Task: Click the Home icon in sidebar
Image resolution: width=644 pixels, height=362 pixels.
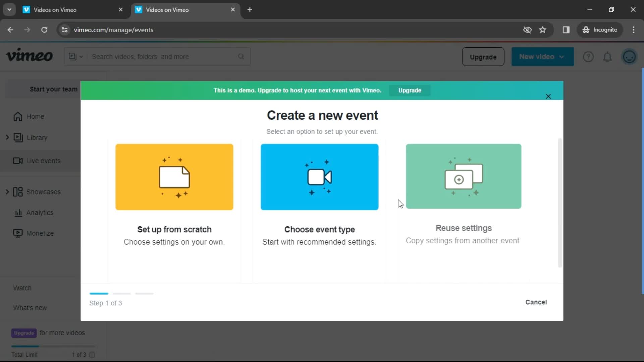Action: pos(18,117)
